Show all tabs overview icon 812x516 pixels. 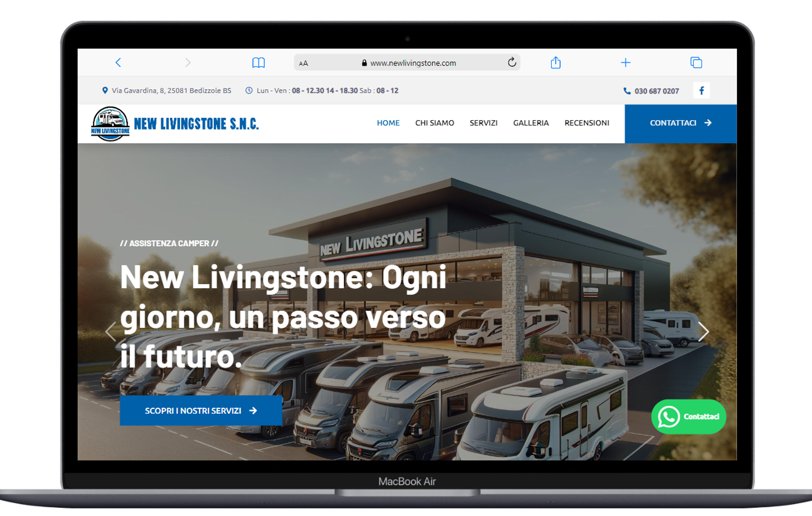[696, 63]
